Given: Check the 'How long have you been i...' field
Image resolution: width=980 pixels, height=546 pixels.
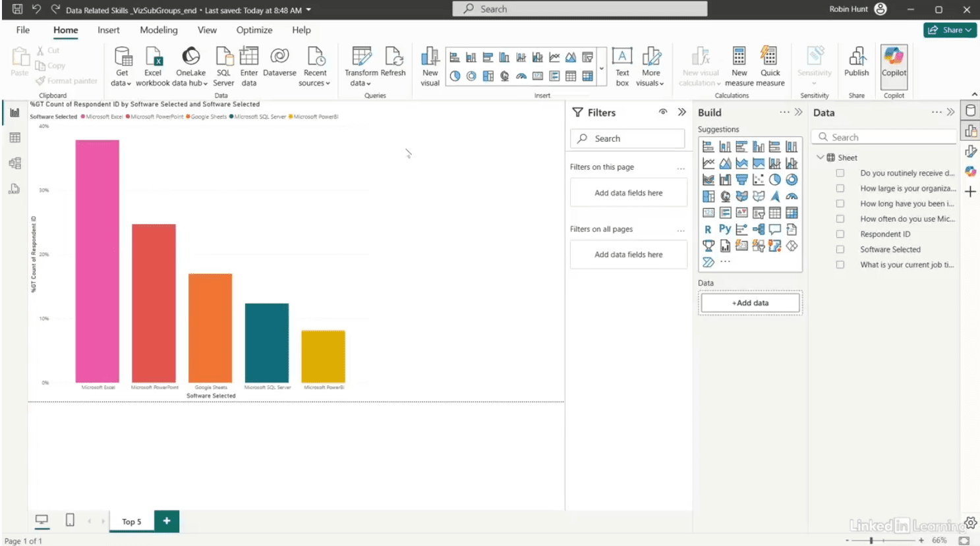Looking at the screenshot, I should click(840, 204).
